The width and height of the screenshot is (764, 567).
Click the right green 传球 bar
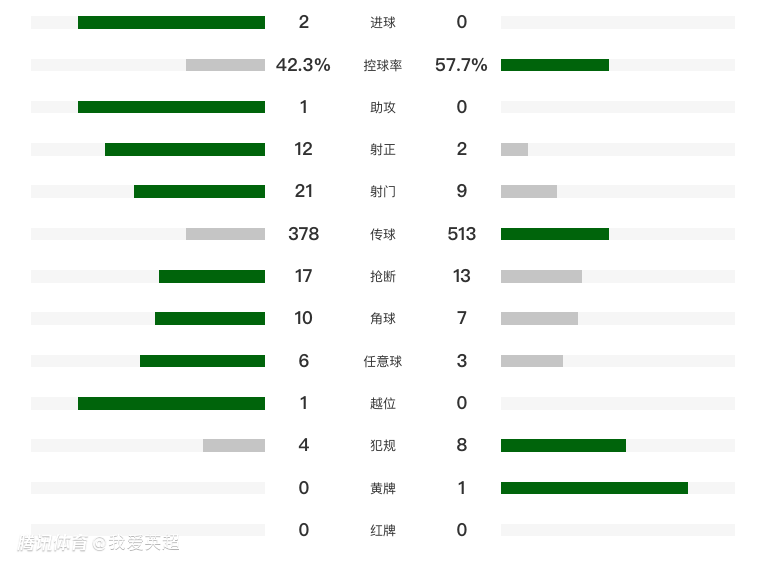[x=554, y=234]
